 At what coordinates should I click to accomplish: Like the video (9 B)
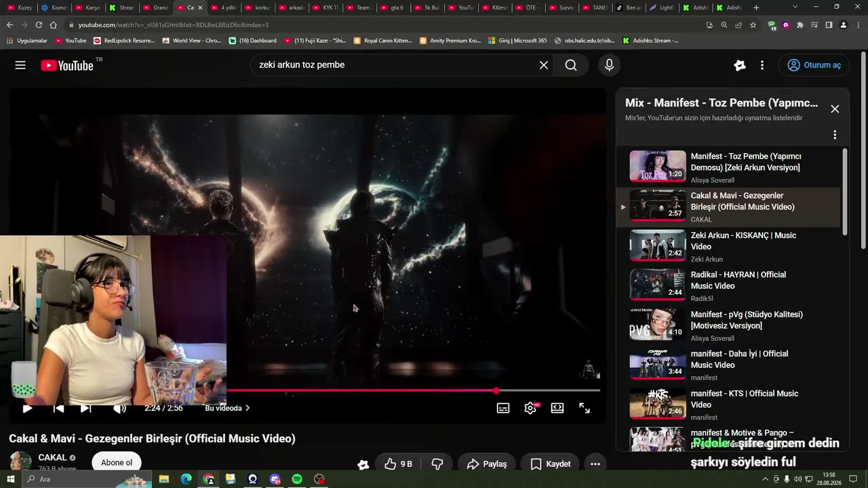[x=398, y=464]
